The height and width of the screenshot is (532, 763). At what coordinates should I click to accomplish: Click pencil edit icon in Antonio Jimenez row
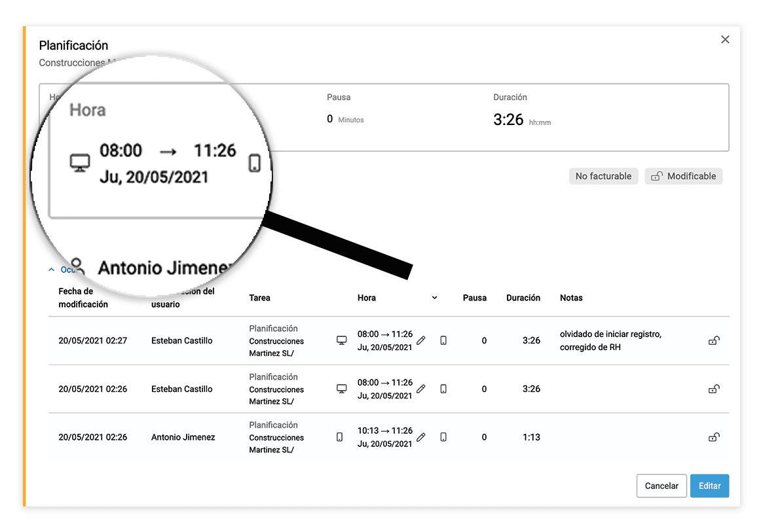coord(421,437)
